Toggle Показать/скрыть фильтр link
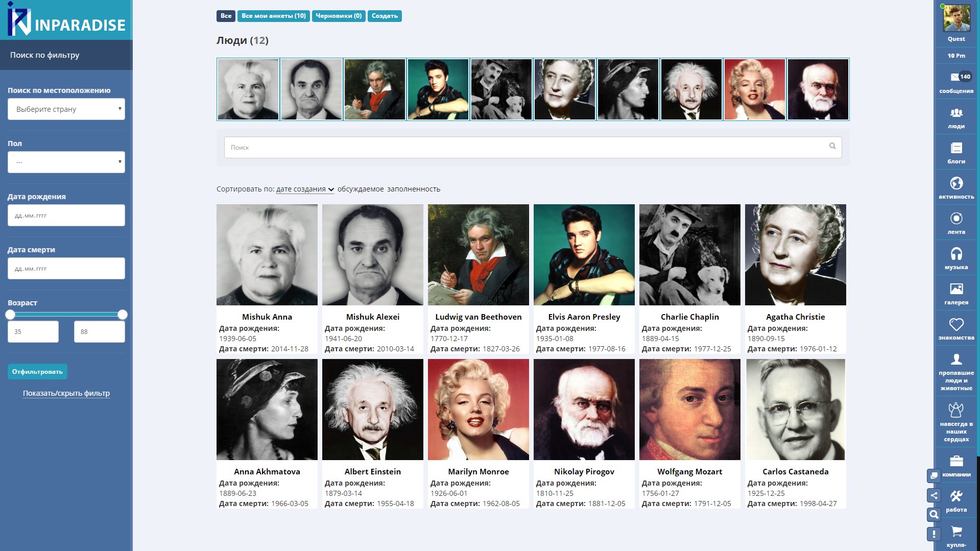The width and height of the screenshot is (980, 551). coord(66,393)
